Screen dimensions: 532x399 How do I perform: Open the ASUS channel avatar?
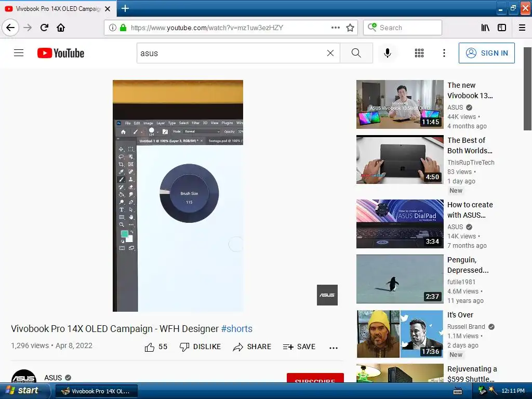(x=24, y=377)
